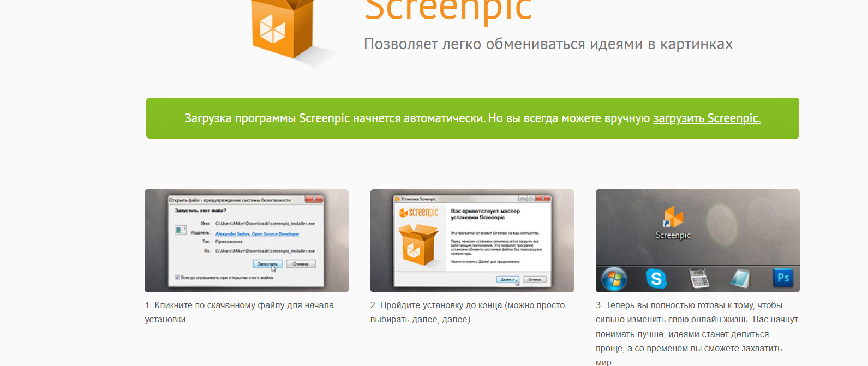The width and height of the screenshot is (868, 366).
Task: Click the notepad icon in the taskbar screenshot
Action: (x=740, y=278)
